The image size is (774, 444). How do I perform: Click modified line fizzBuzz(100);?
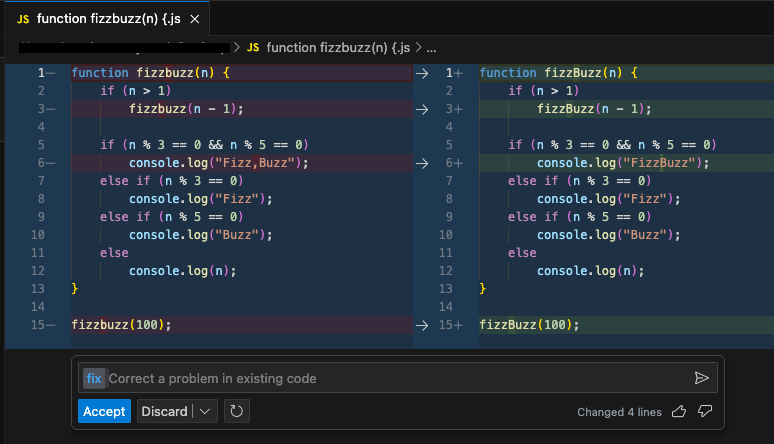529,325
